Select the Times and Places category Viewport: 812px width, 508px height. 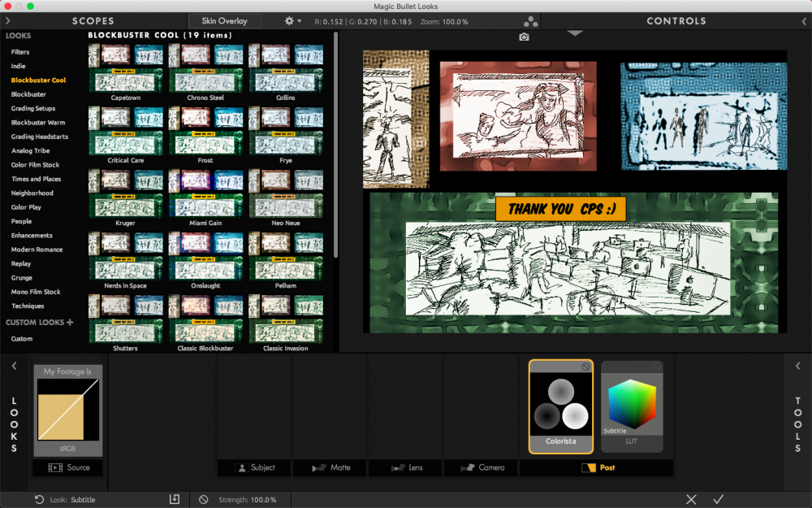[36, 179]
